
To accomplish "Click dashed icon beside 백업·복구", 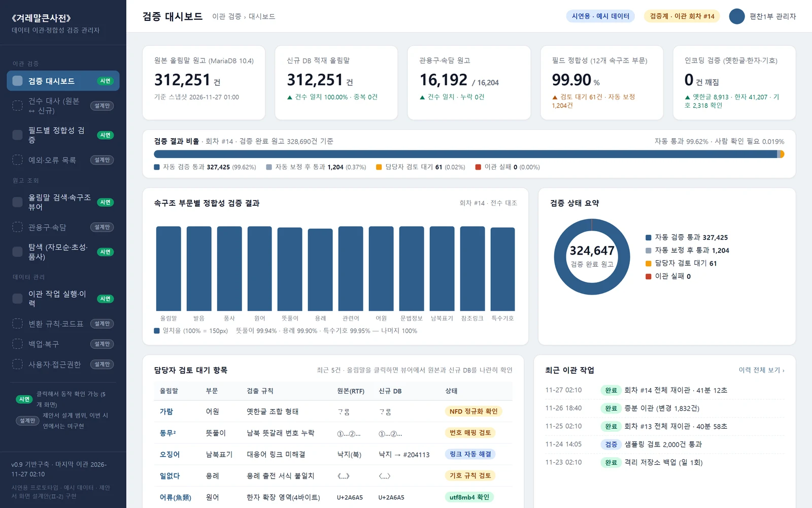I will 17,344.
